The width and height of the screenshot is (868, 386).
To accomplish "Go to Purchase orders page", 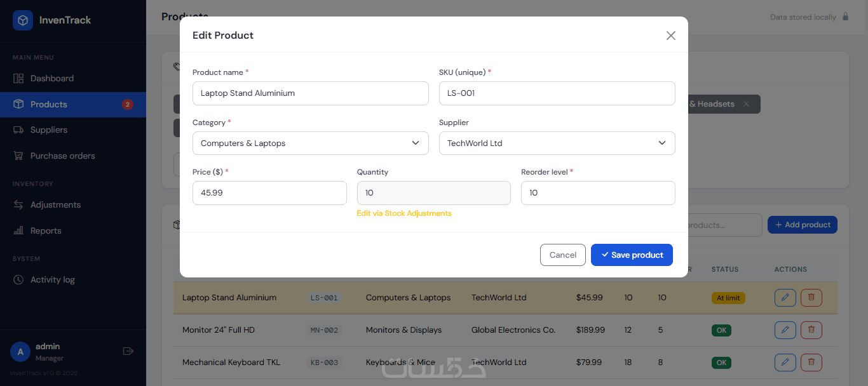I will click(x=62, y=156).
